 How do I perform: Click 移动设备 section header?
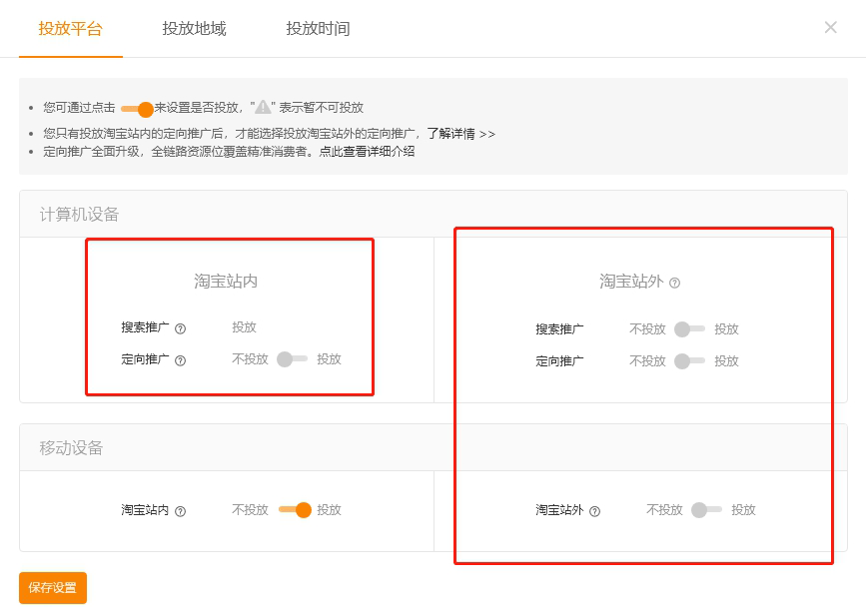72,448
